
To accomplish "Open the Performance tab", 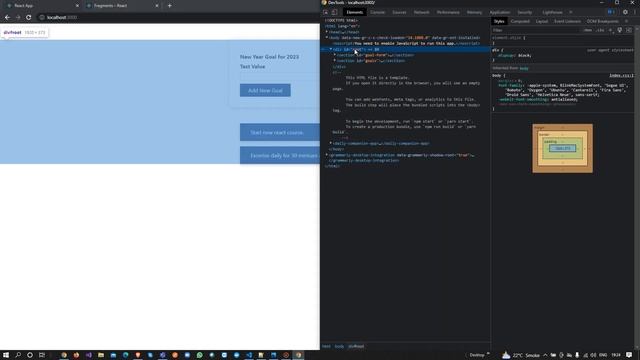I will pos(448,12).
